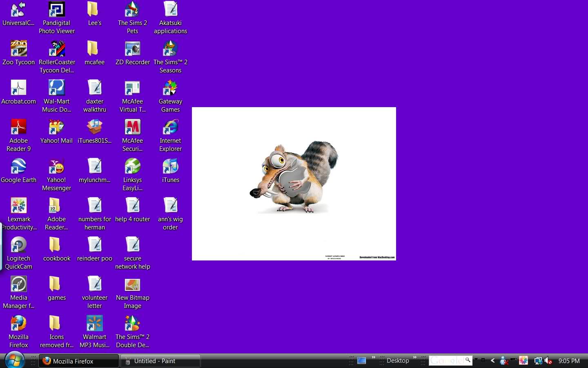Click the Google search magnifier button
The height and width of the screenshot is (368, 588).
(468, 360)
